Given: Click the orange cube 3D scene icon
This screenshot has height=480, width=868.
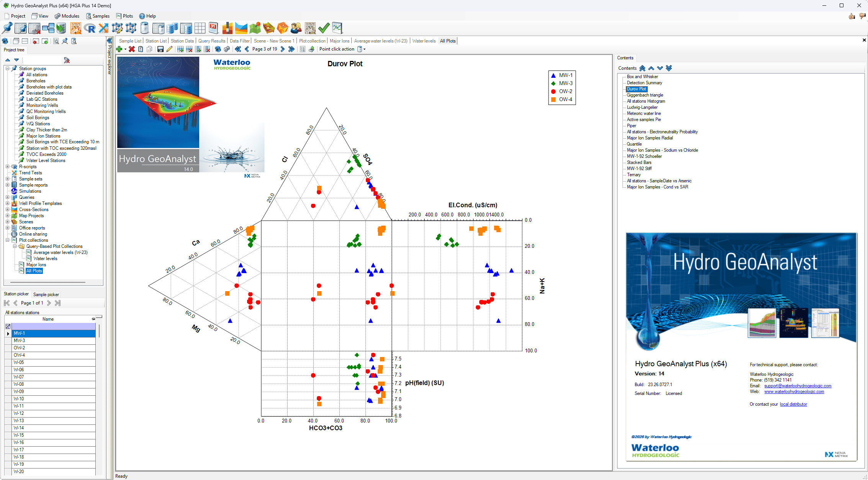Looking at the screenshot, I should click(282, 28).
